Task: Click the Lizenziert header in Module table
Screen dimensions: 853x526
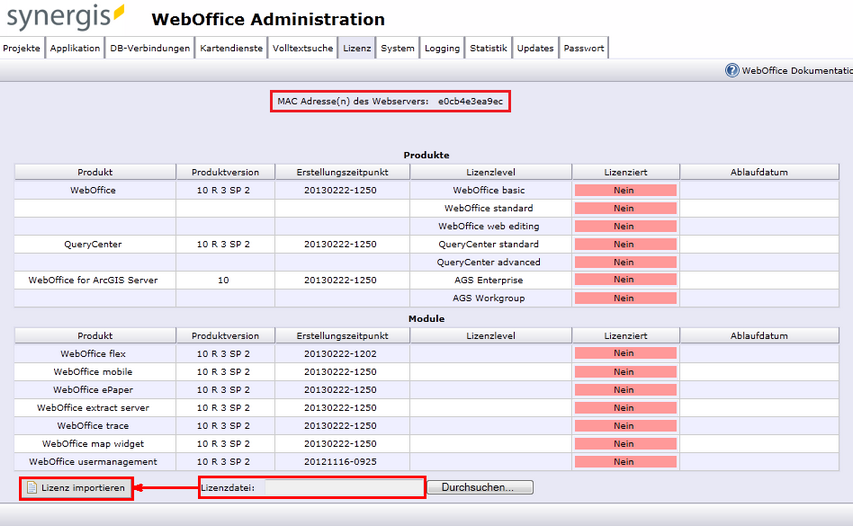Action: [x=626, y=336]
